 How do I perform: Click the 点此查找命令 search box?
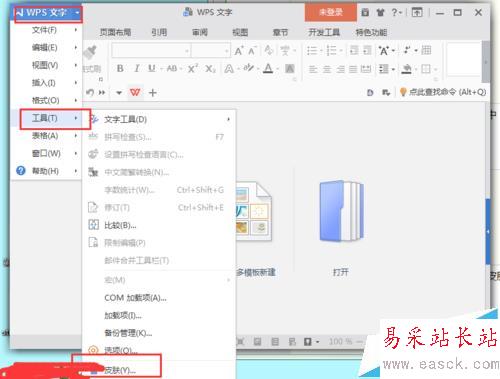coord(444,92)
